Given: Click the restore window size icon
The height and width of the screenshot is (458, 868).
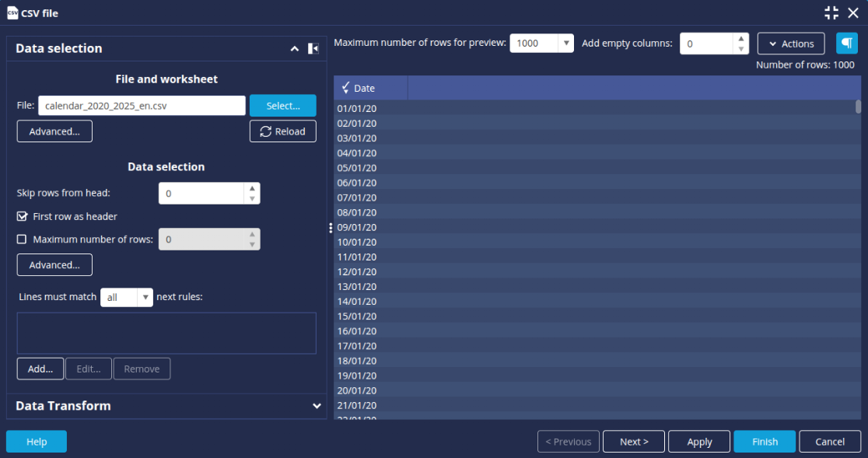Looking at the screenshot, I should click(x=831, y=12).
